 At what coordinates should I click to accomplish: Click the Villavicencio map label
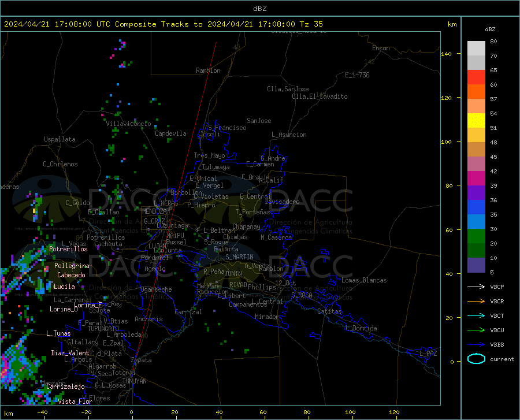tap(129, 124)
